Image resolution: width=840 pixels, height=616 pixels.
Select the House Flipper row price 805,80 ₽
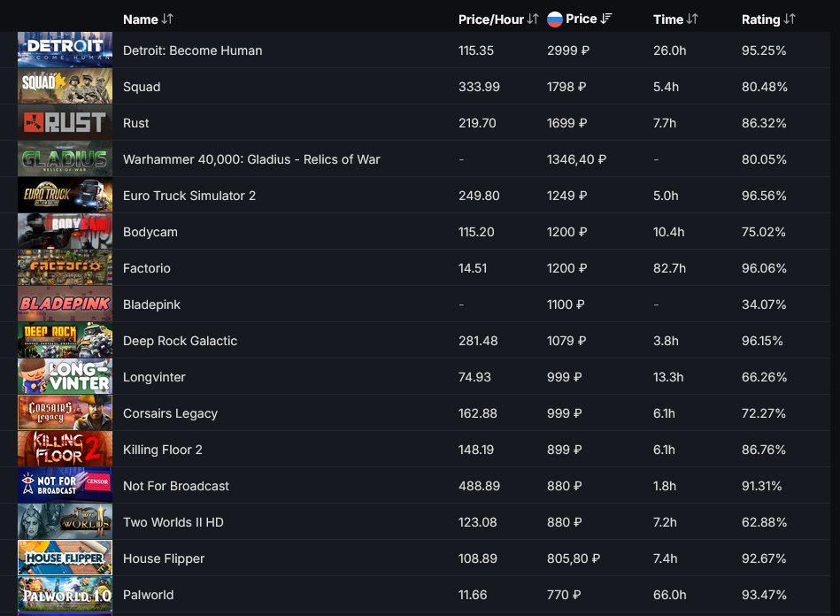(x=574, y=558)
